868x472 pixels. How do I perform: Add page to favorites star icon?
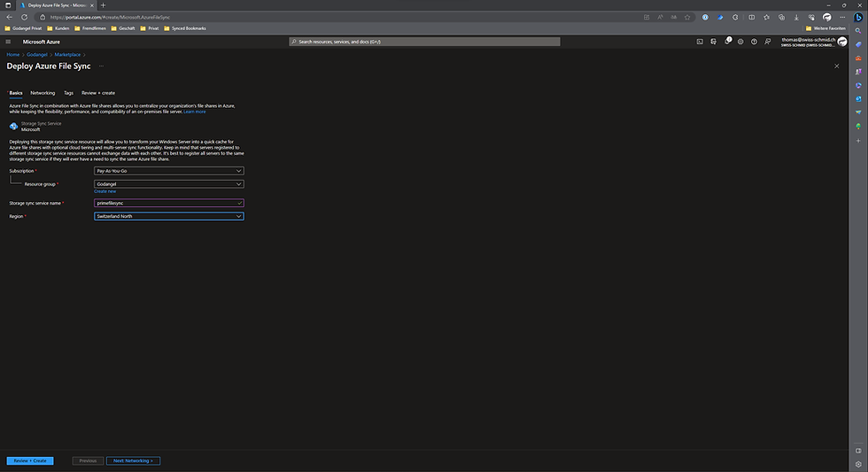[687, 17]
